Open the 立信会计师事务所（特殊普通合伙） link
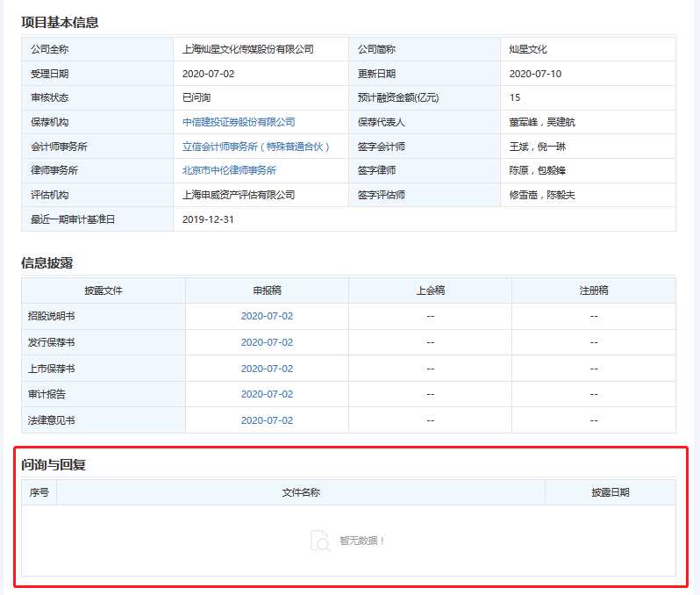Image resolution: width=700 pixels, height=595 pixels. pyautogui.click(x=255, y=147)
